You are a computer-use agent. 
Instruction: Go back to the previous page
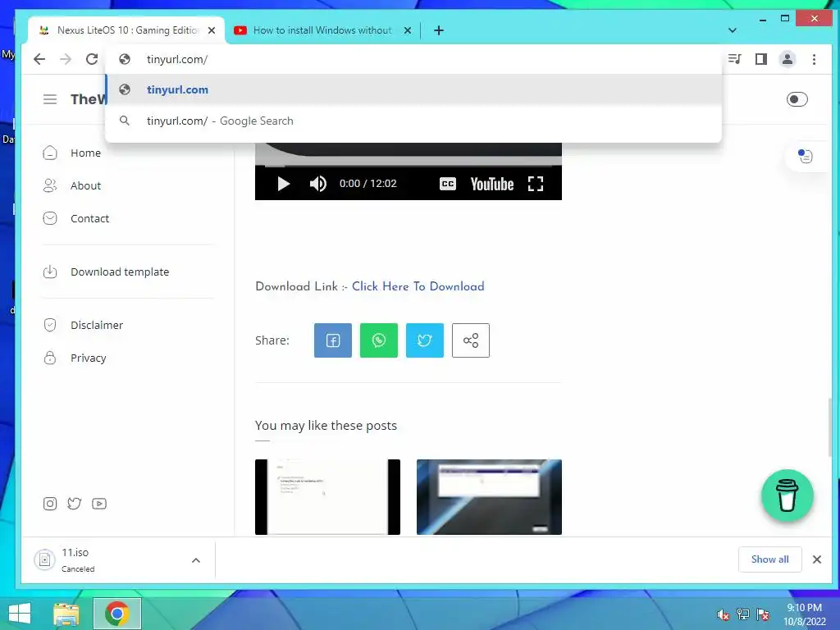click(39, 59)
